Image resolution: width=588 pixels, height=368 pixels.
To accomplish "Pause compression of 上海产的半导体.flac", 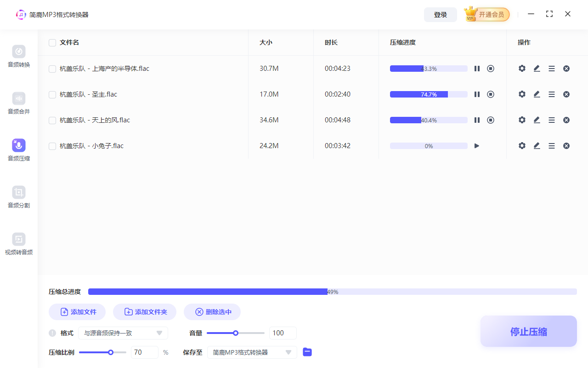I will (477, 69).
